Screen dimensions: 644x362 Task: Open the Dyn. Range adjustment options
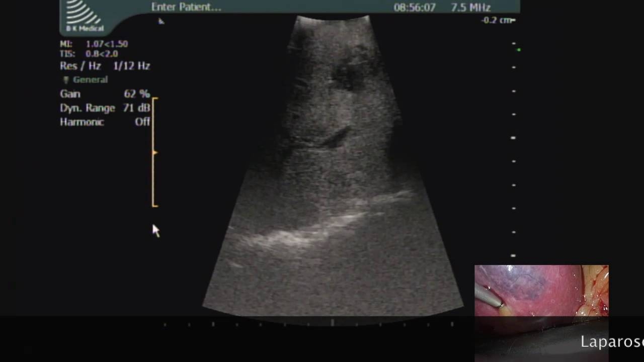click(88, 108)
